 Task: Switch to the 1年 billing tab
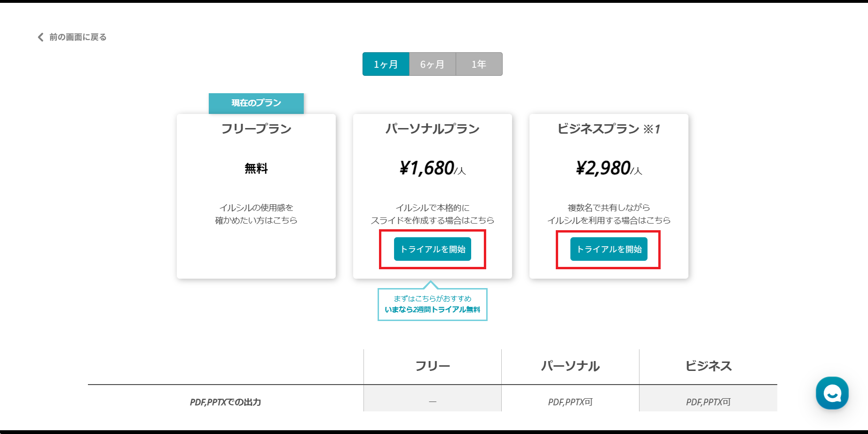pos(479,64)
